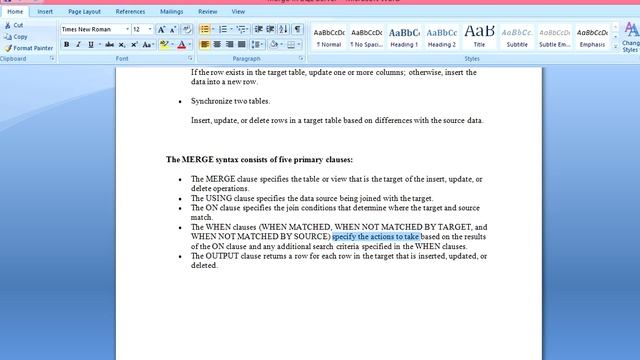Expand the numbering library dropdown arrow
This screenshot has height=360, width=640.
point(231,29)
